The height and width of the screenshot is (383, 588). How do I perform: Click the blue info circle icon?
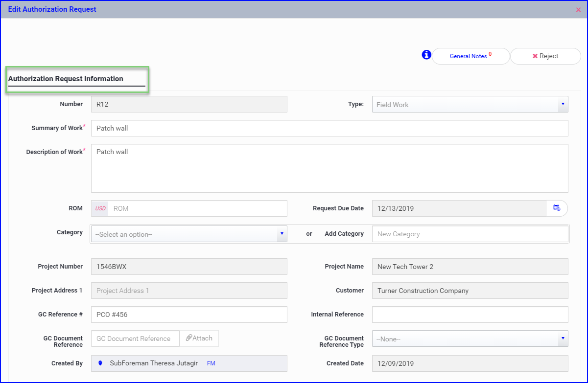(x=426, y=55)
